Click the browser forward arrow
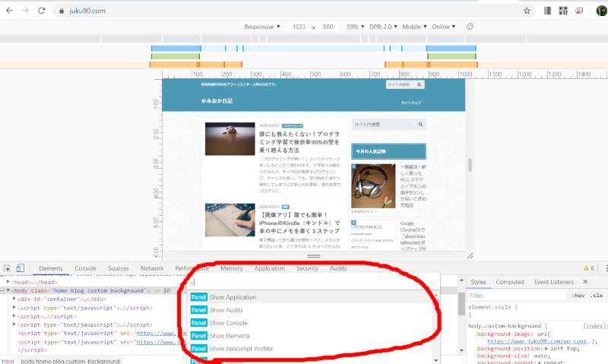Screen dimensions: 608x364 point(26,11)
